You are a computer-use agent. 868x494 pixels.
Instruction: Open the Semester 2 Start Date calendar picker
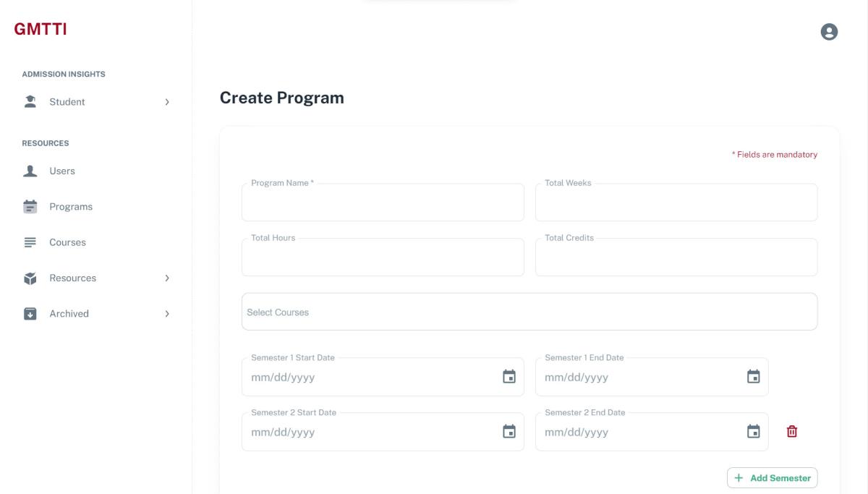pyautogui.click(x=509, y=432)
